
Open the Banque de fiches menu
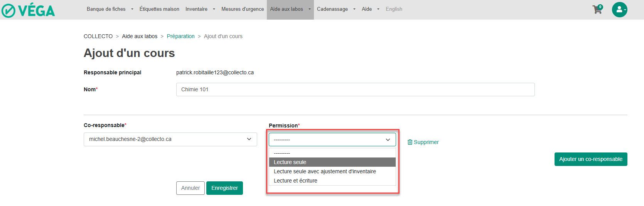[x=110, y=9]
